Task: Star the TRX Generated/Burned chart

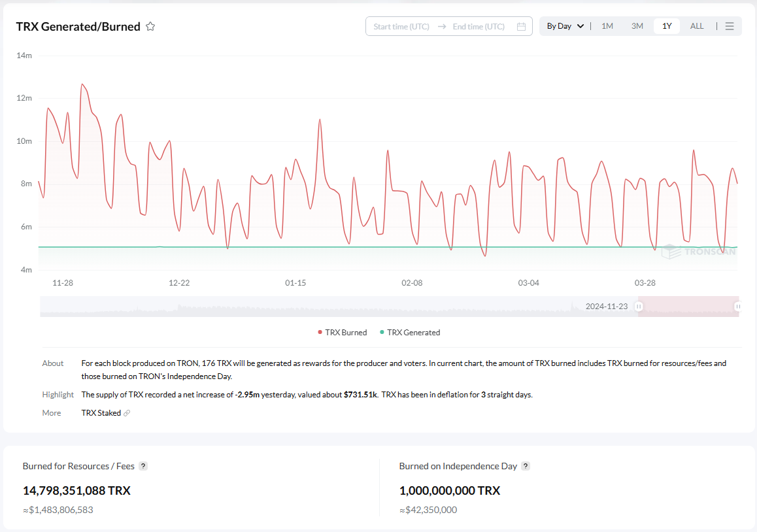Action: tap(150, 27)
